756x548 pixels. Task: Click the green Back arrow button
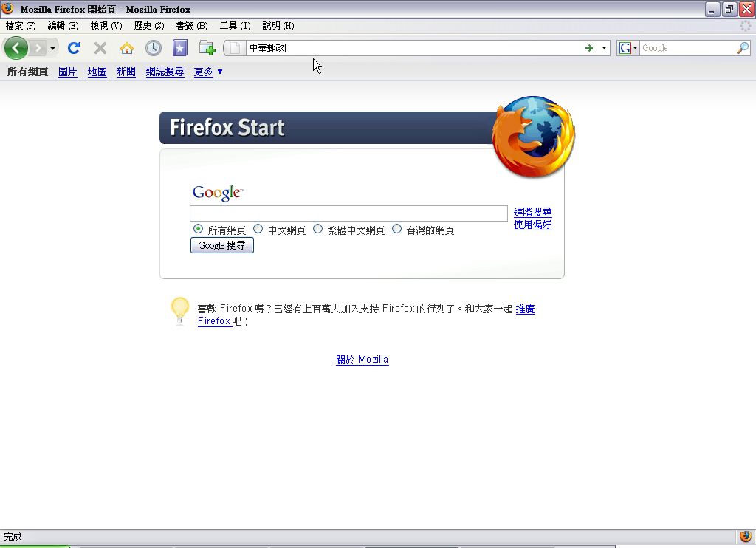point(16,48)
